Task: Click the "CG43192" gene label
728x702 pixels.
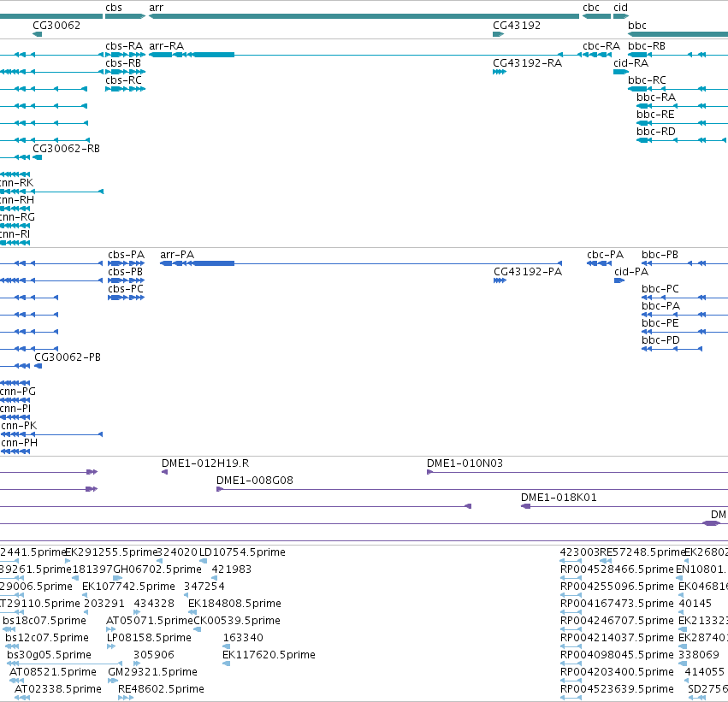Action: click(517, 26)
